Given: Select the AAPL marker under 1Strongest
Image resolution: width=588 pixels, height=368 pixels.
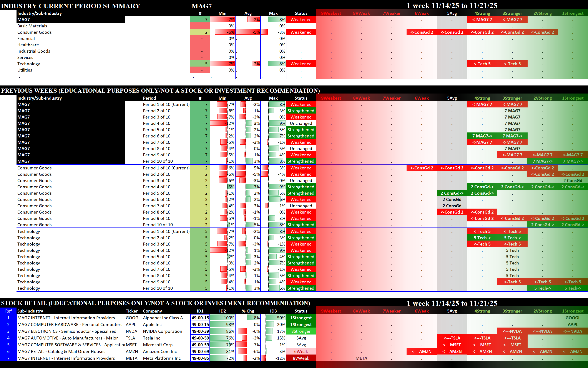Looking at the screenshot, I should point(572,325).
